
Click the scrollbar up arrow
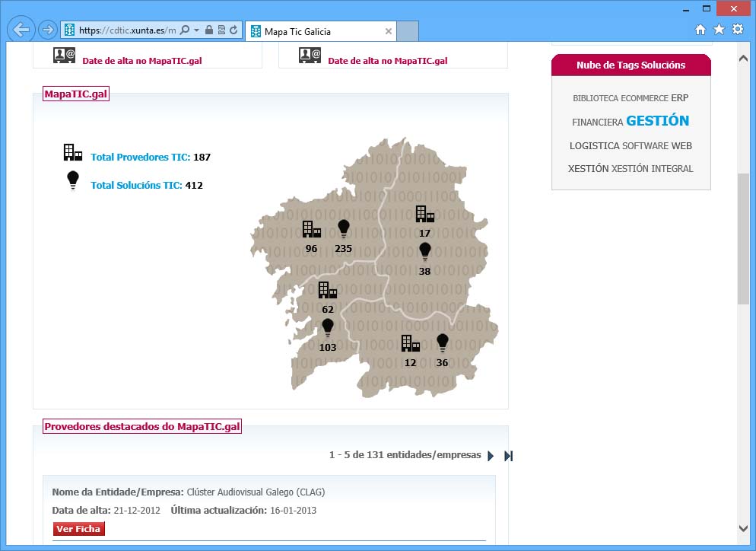click(743, 59)
